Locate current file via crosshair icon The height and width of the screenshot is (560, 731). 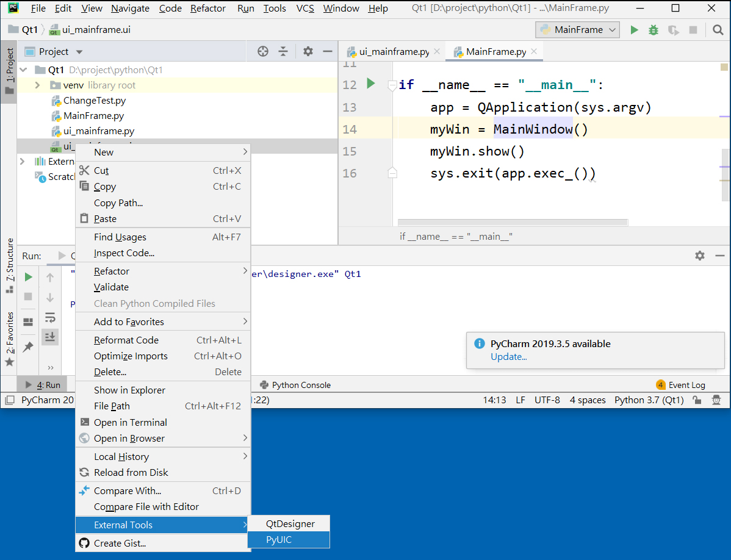coord(263,51)
